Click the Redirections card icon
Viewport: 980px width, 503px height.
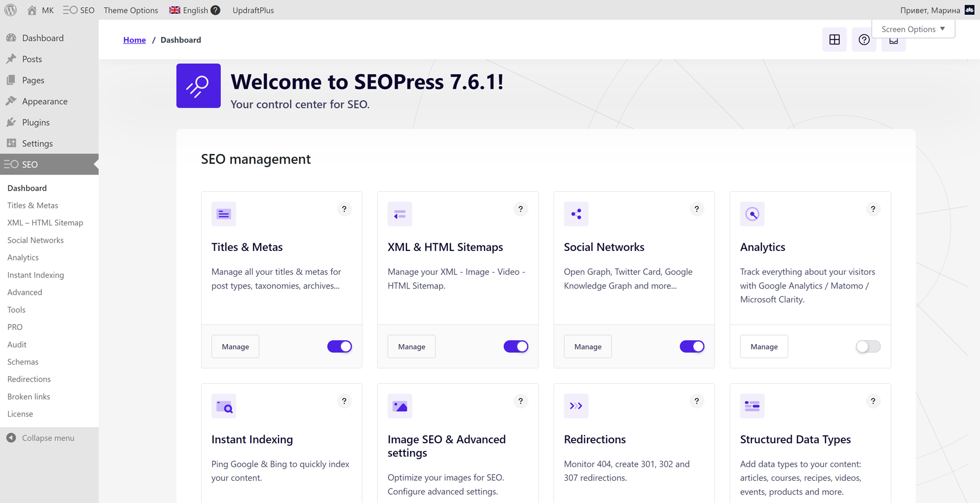click(x=576, y=406)
